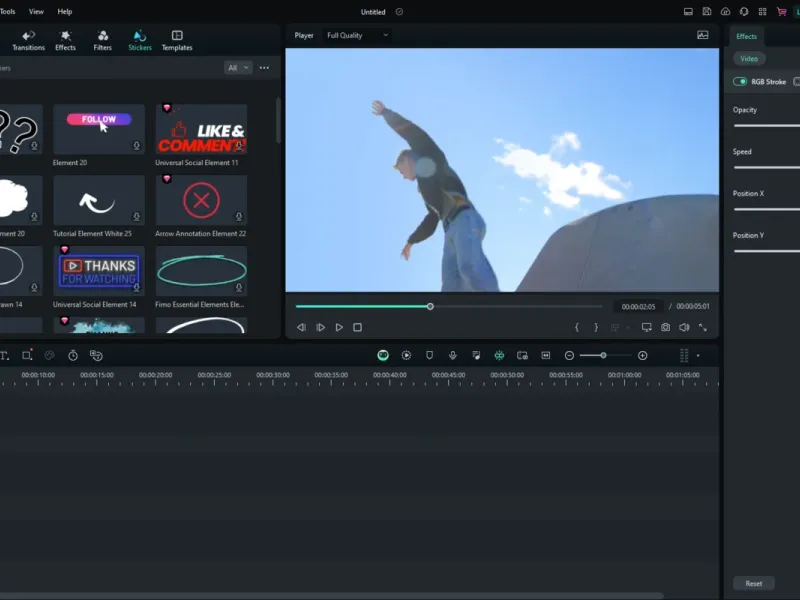
Task: Reset the effect settings
Action: 754,583
